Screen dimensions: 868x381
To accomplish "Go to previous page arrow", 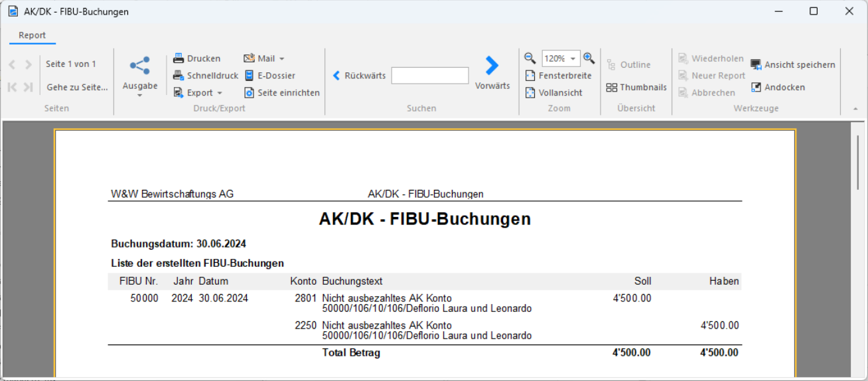I will pos(12,64).
